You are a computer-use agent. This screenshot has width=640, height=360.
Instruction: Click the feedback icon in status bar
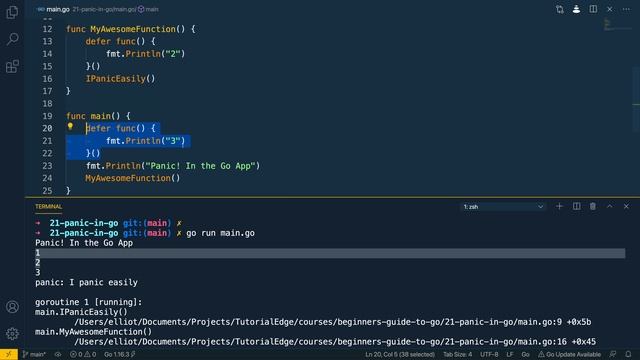coord(613,354)
